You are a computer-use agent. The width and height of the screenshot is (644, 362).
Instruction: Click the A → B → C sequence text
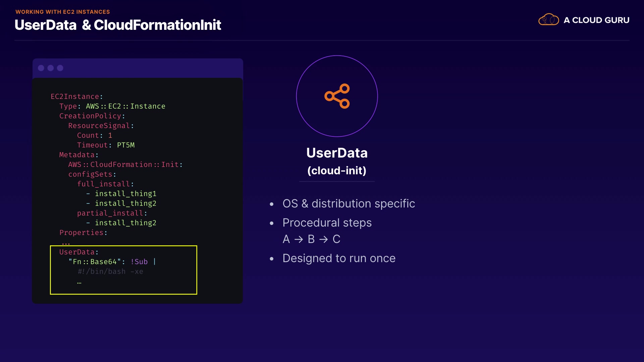coord(311,239)
